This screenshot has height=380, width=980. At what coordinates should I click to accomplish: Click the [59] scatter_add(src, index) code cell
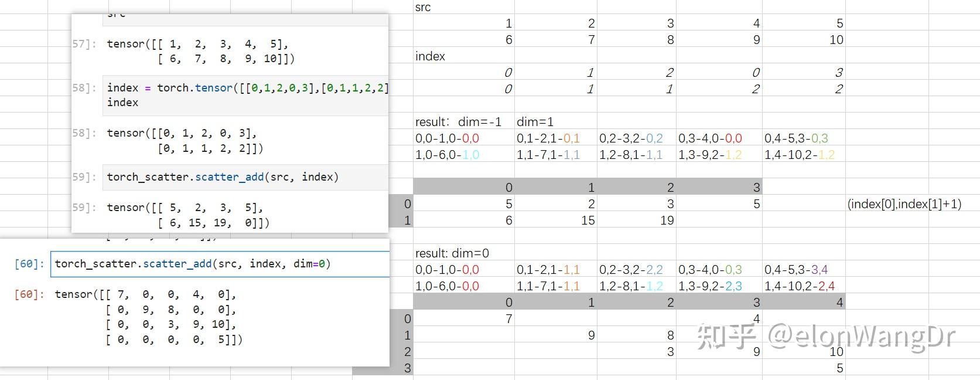point(245,177)
